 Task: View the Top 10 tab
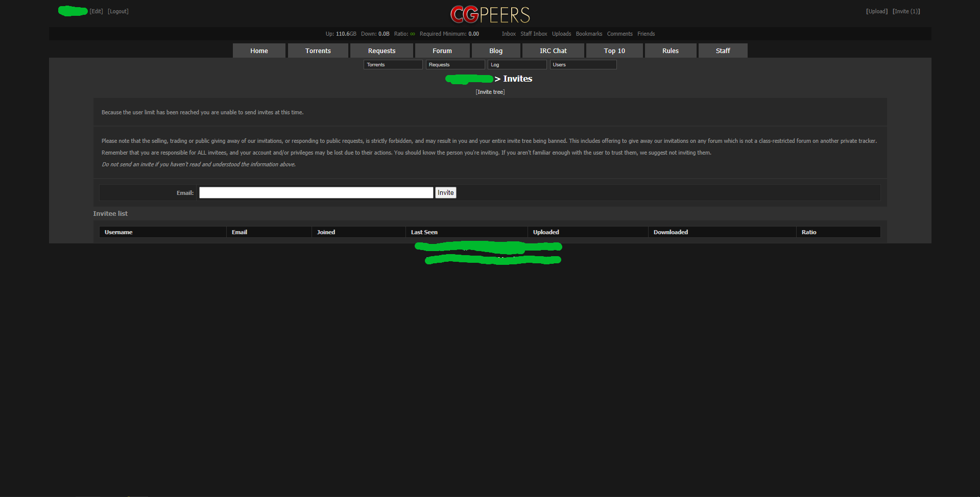tap(614, 51)
